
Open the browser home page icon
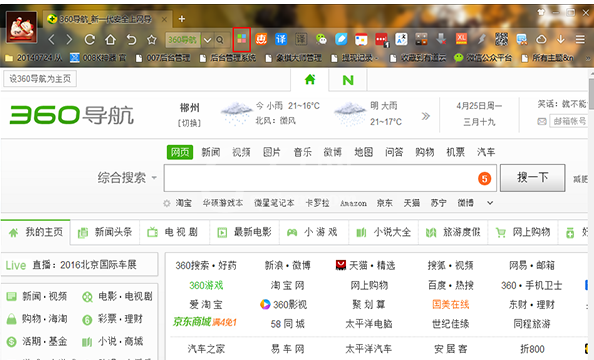(x=110, y=39)
